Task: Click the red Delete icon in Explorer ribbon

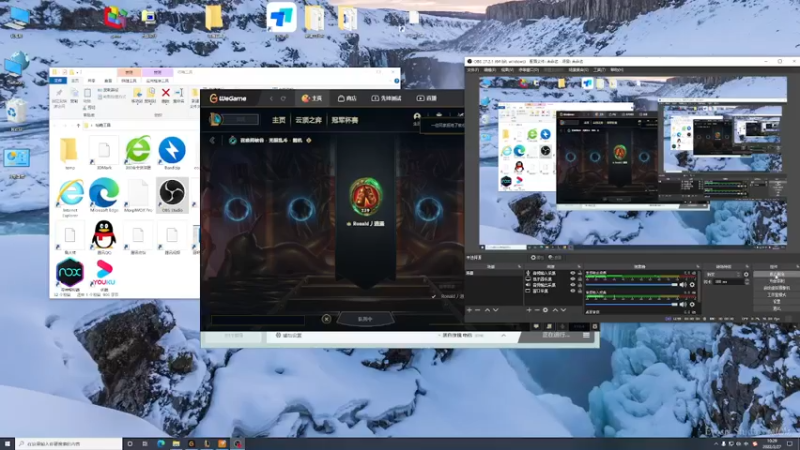Action: tap(165, 94)
